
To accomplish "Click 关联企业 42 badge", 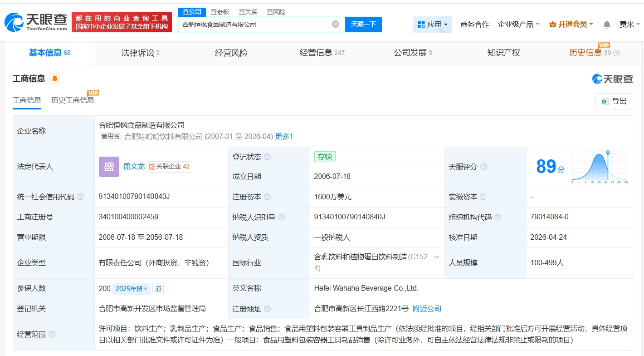I will coord(169,167).
